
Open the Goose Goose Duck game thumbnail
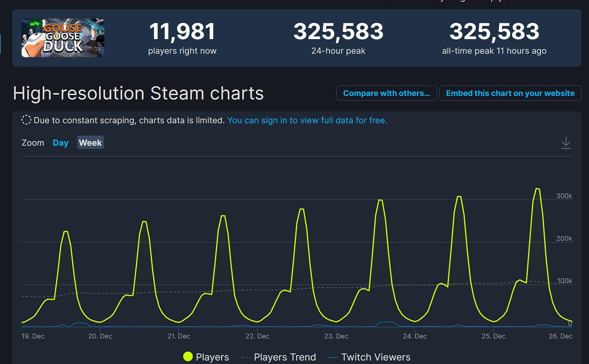pyautogui.click(x=63, y=38)
